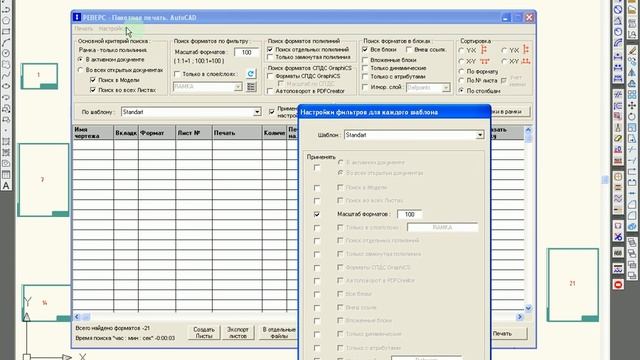
Task: Select the Multiline Text 'A' tool
Action: 6,186
